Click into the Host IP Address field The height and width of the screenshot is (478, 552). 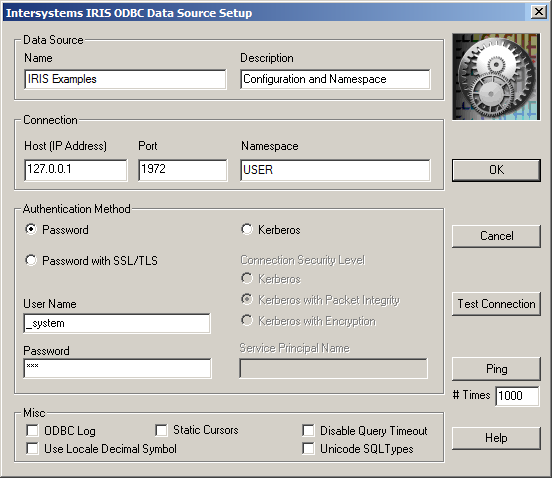(76, 170)
